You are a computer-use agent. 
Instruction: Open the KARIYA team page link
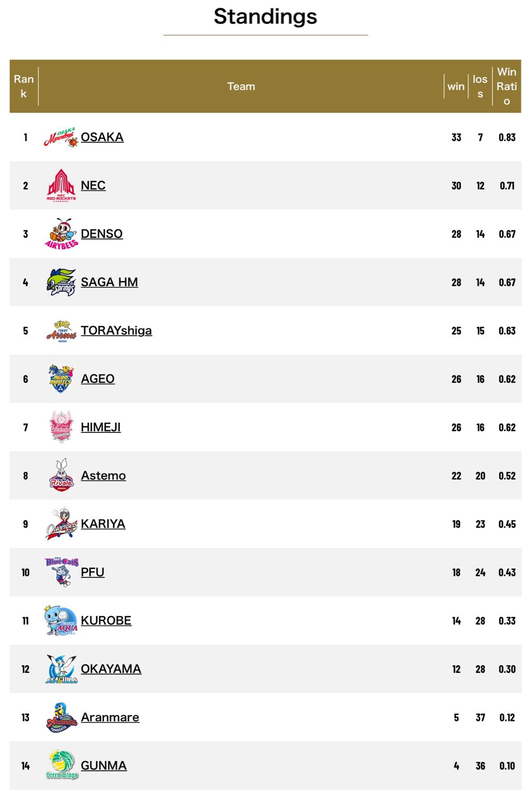pos(103,524)
